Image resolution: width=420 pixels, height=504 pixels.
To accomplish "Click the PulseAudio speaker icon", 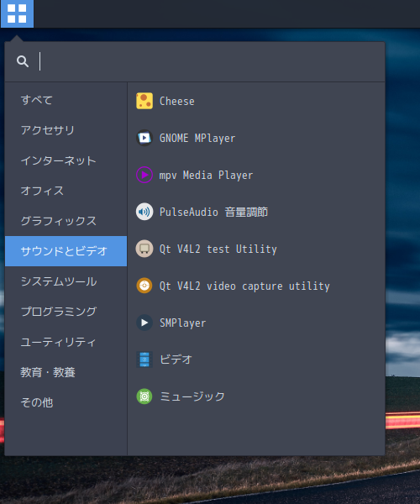I will coord(144,212).
